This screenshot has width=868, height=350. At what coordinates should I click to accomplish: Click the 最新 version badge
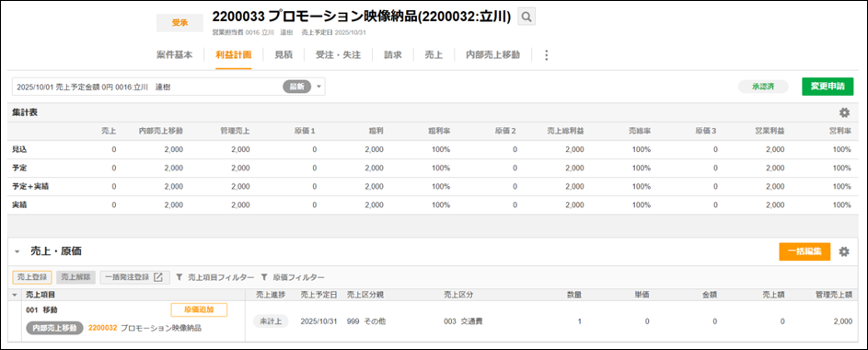pos(296,87)
